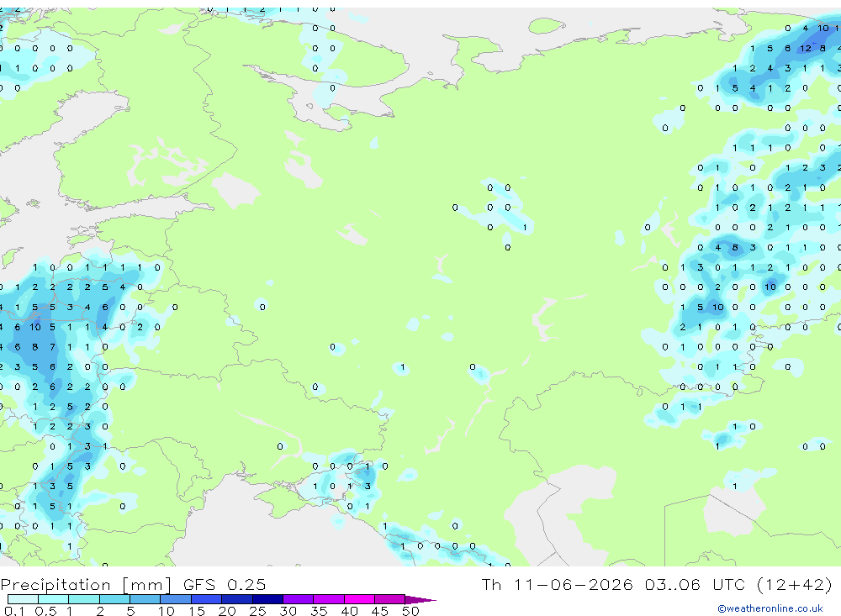
Task: Click the "0.1" legend scale label
Action: (14, 611)
